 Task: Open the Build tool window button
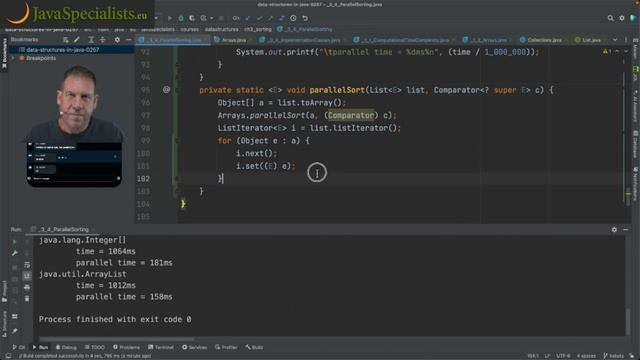point(254,347)
